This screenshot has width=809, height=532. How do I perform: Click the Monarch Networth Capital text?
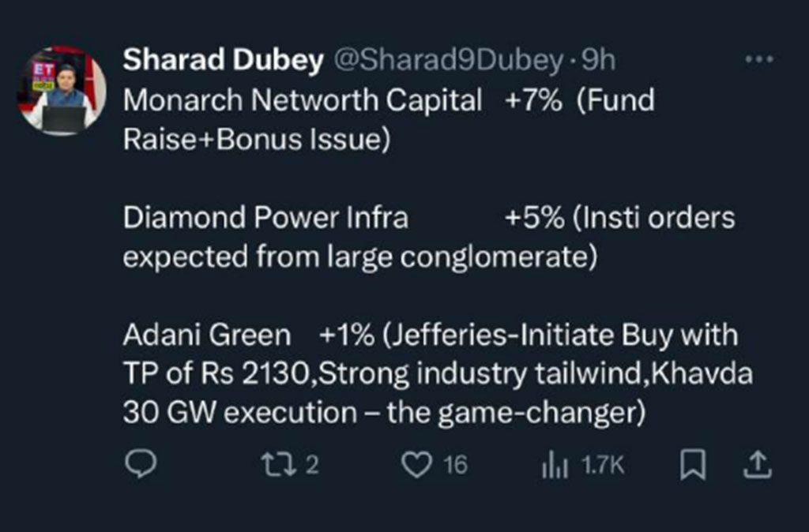tap(302, 100)
